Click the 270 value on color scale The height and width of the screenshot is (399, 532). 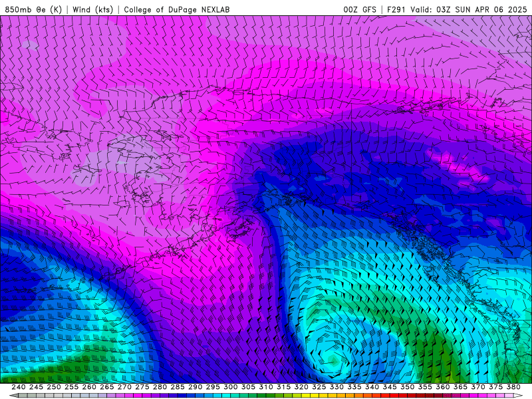[124, 387]
